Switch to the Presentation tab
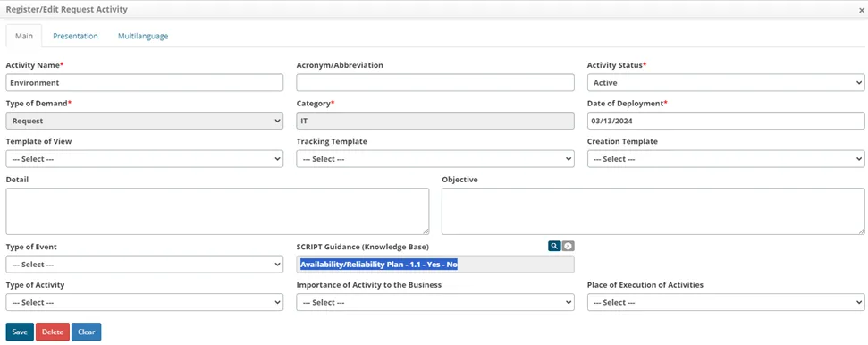The height and width of the screenshot is (345, 868). [75, 36]
